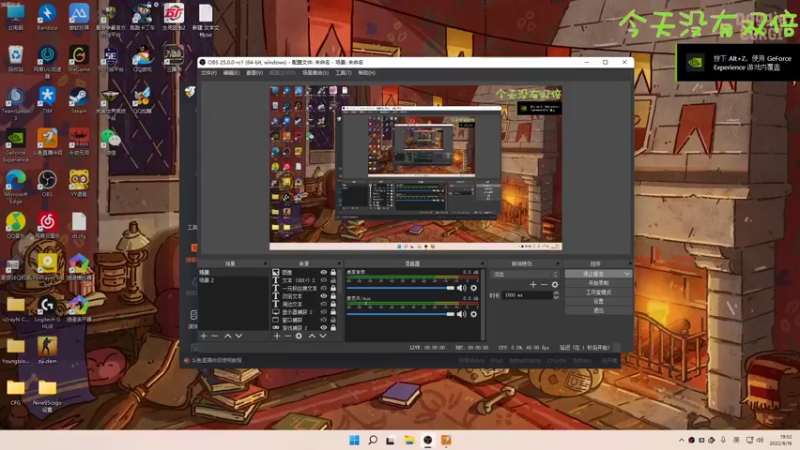Screen dimensions: 800x450
Task: Click the 工作室模式 studio mode button
Action: pyautogui.click(x=598, y=292)
